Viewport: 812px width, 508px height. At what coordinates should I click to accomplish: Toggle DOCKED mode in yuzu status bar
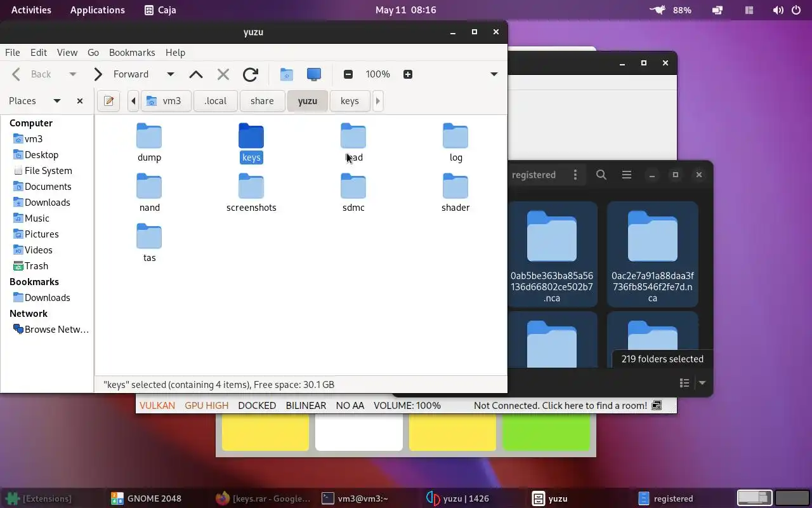pyautogui.click(x=257, y=406)
